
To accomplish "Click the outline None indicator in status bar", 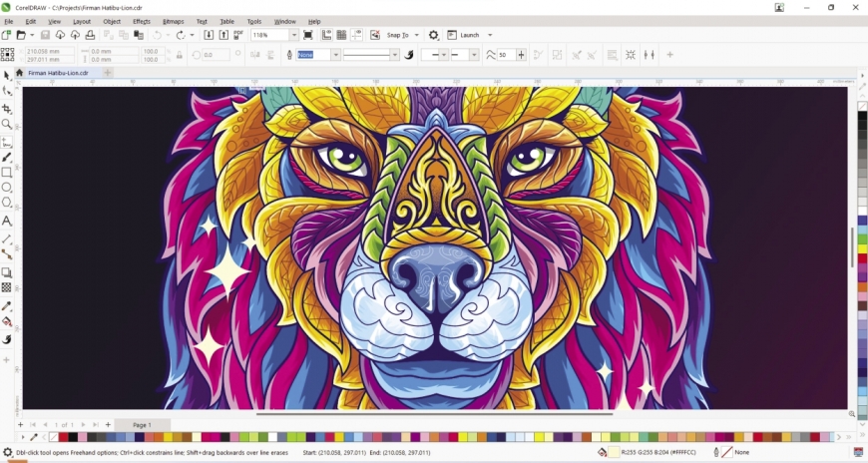I will pos(732,452).
